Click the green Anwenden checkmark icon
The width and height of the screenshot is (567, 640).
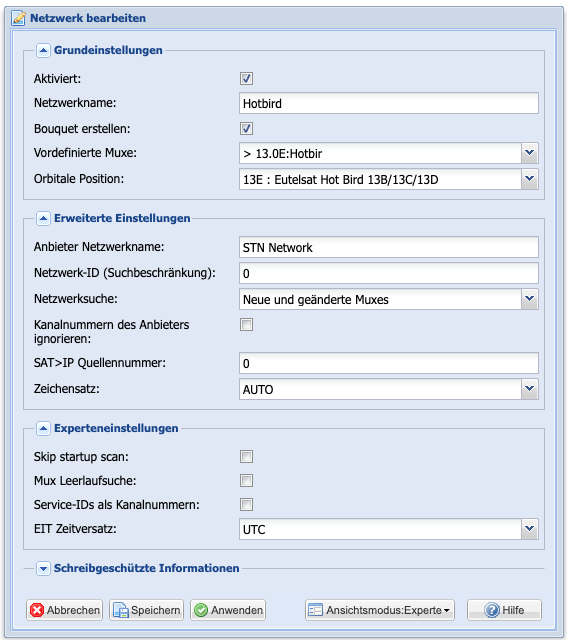pos(201,610)
